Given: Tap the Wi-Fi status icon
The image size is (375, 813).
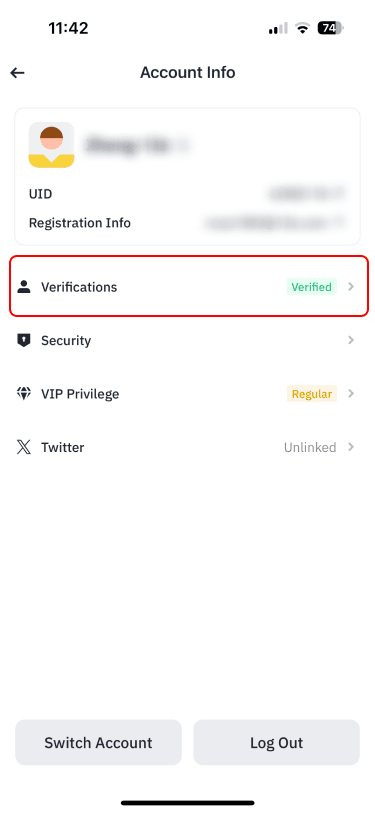Looking at the screenshot, I should tap(301, 29).
